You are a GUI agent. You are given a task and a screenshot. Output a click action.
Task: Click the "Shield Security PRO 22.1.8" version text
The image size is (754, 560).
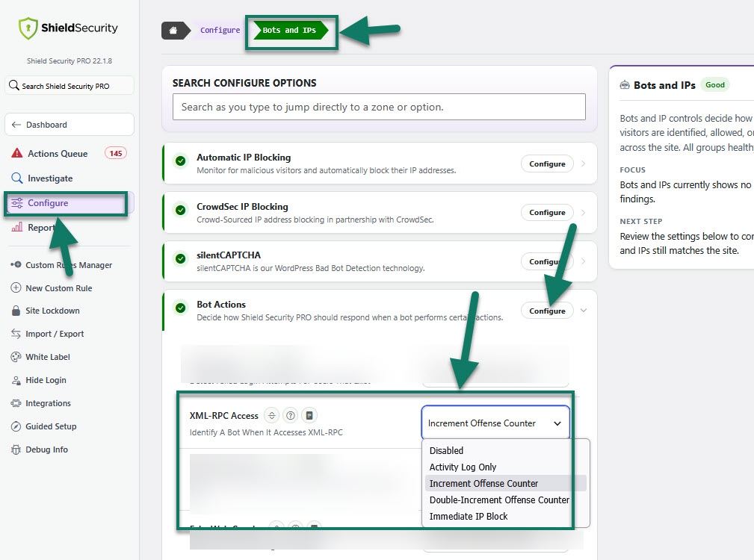click(x=69, y=61)
